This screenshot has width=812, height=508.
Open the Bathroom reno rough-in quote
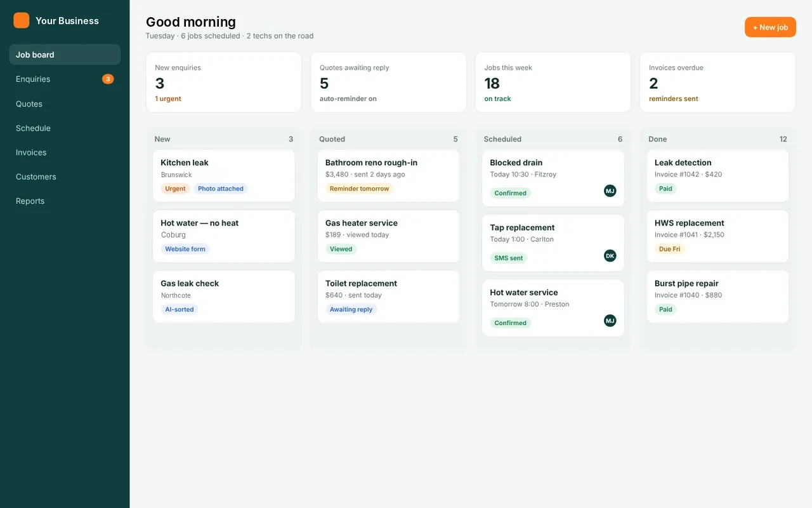point(388,176)
